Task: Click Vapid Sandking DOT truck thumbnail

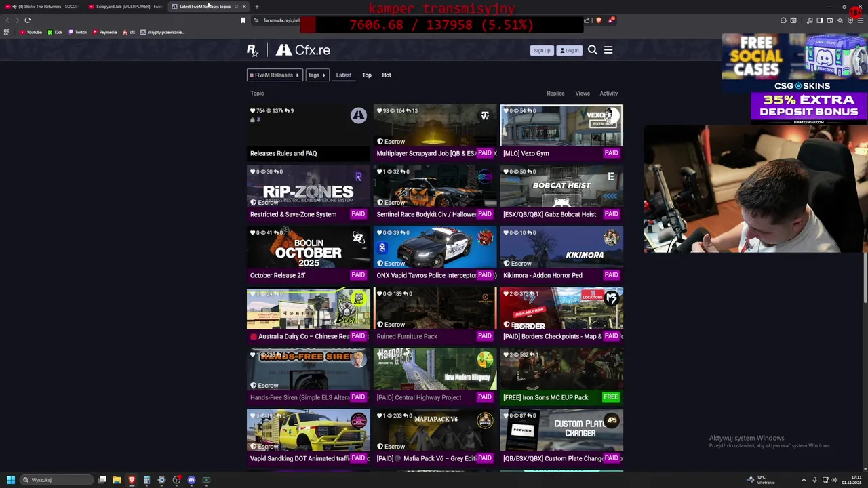Action: point(309,431)
